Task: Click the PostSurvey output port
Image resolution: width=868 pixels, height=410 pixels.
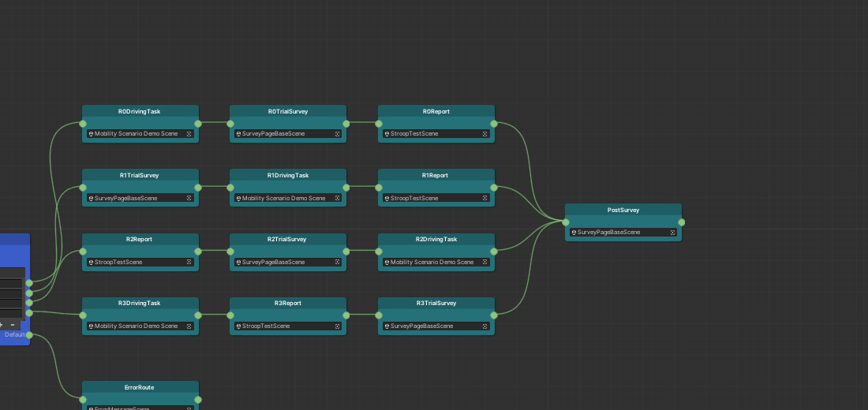Action: pos(682,222)
